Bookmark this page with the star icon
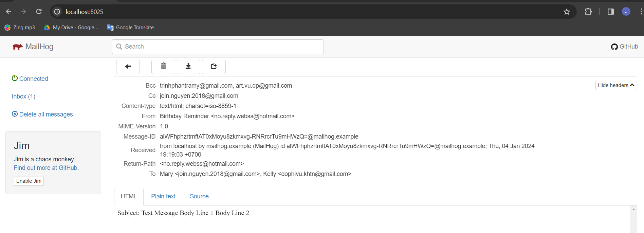Image resolution: width=644 pixels, height=233 pixels. click(x=567, y=12)
